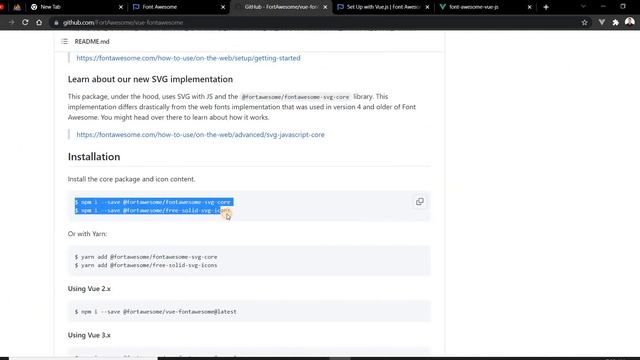The height and width of the screenshot is (360, 640).
Task: Close the font-awesome-vue-js tab
Action: click(529, 7)
